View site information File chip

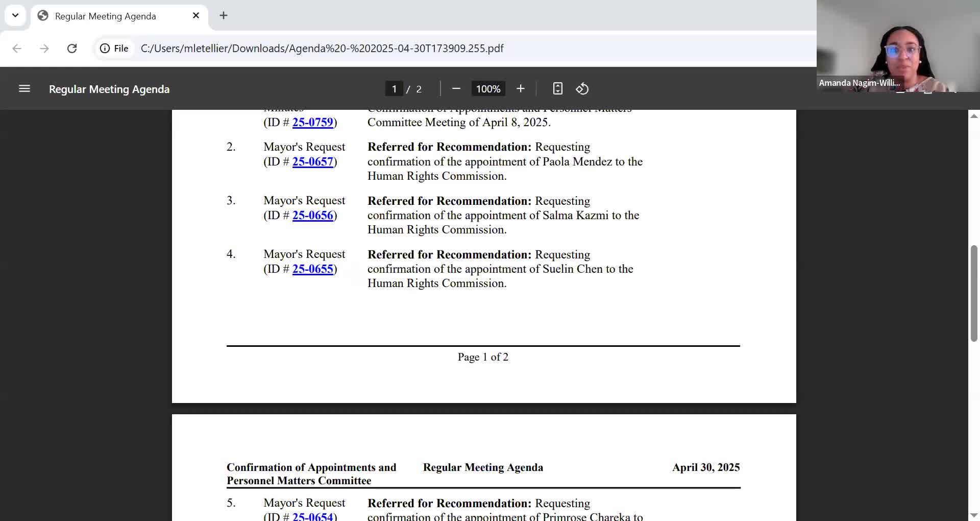[x=114, y=49]
